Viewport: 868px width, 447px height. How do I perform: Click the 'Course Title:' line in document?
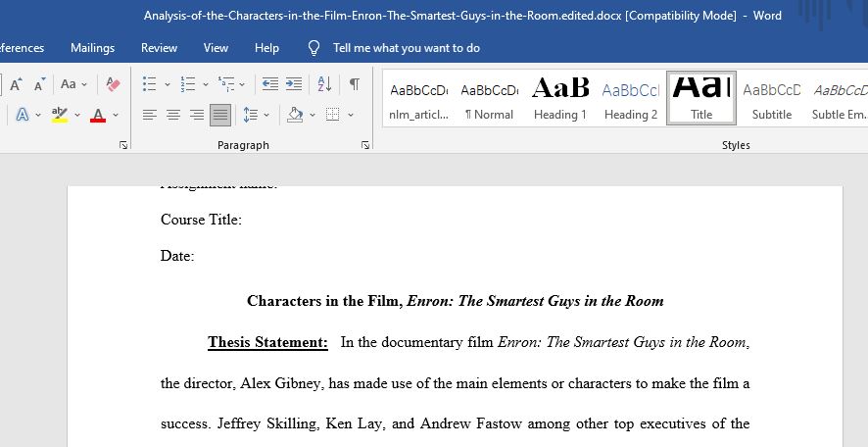click(201, 220)
